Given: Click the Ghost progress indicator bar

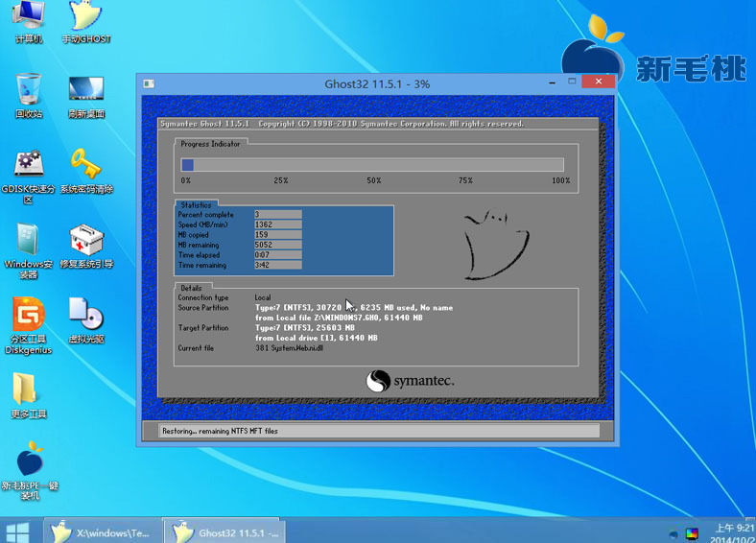Looking at the screenshot, I should [x=372, y=165].
